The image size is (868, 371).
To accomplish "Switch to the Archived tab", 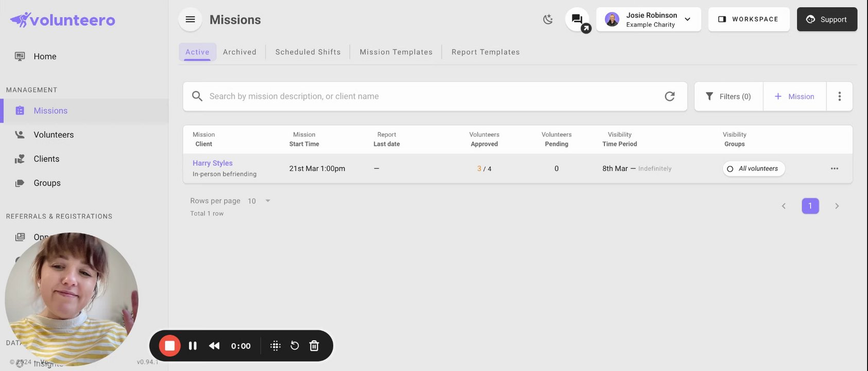I will [239, 52].
